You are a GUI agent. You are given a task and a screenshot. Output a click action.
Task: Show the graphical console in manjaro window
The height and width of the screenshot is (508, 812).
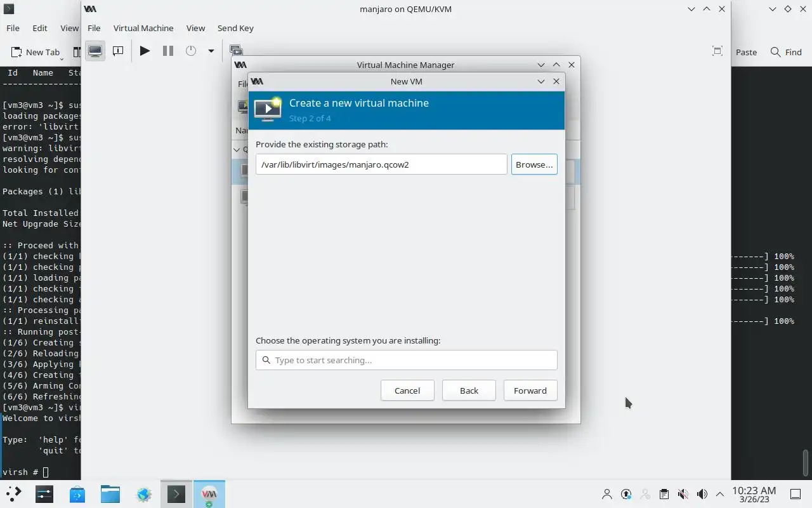coord(95,51)
